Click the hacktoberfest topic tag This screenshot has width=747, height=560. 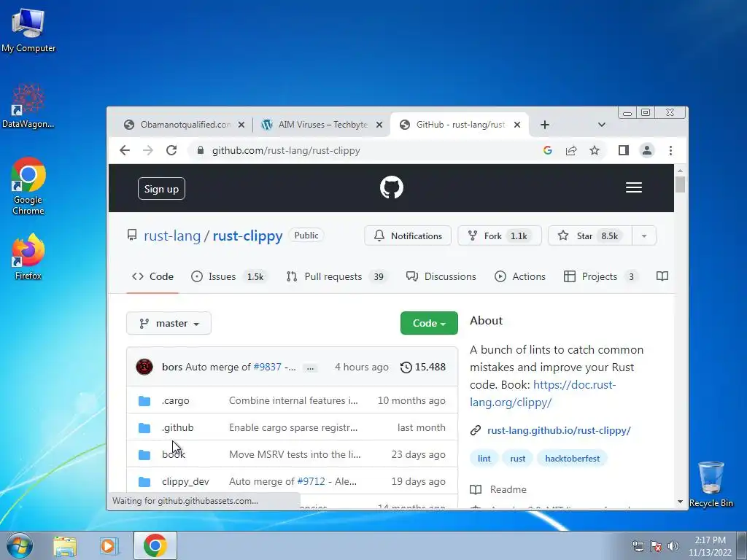[x=572, y=459]
